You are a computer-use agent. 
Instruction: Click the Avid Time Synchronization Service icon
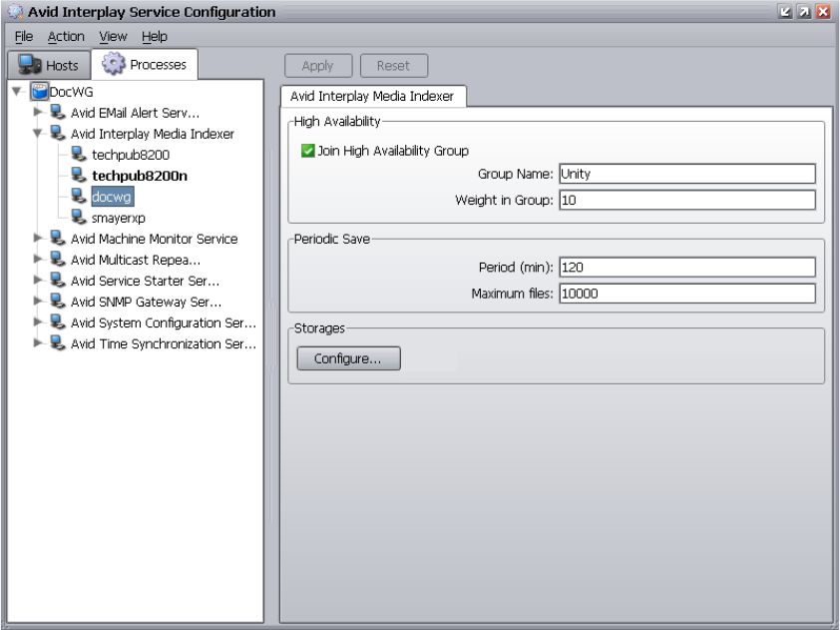57,342
